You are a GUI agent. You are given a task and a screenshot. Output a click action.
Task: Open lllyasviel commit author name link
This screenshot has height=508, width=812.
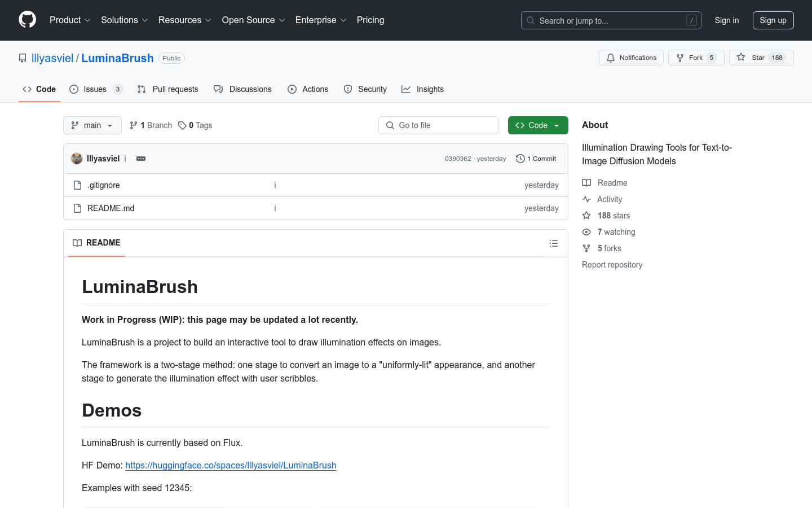[103, 159]
